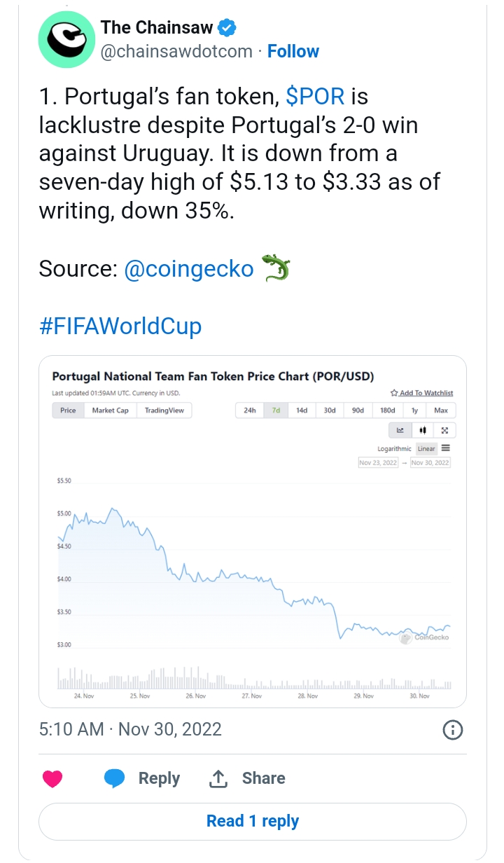Click The Chainsaw profile avatar
This screenshot has height=863, width=504.
(66, 39)
